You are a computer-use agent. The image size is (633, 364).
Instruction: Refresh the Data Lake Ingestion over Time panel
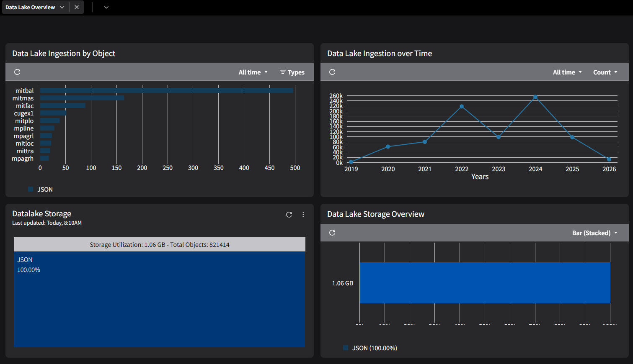[332, 72]
